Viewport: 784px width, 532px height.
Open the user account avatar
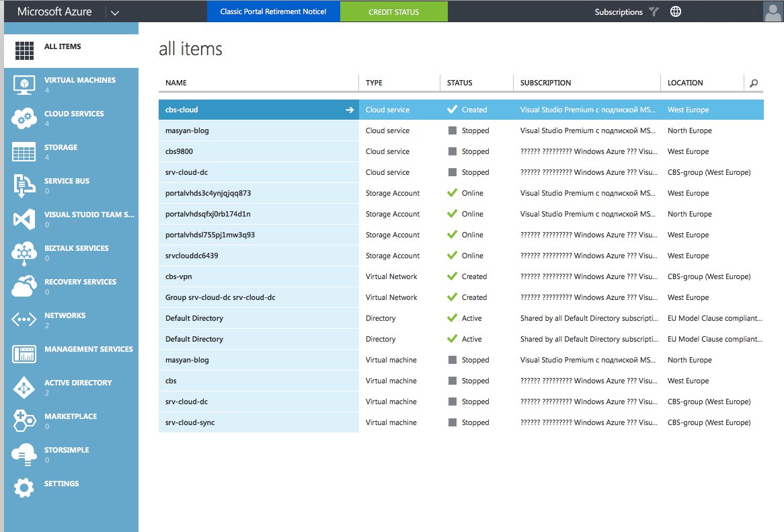point(773,11)
